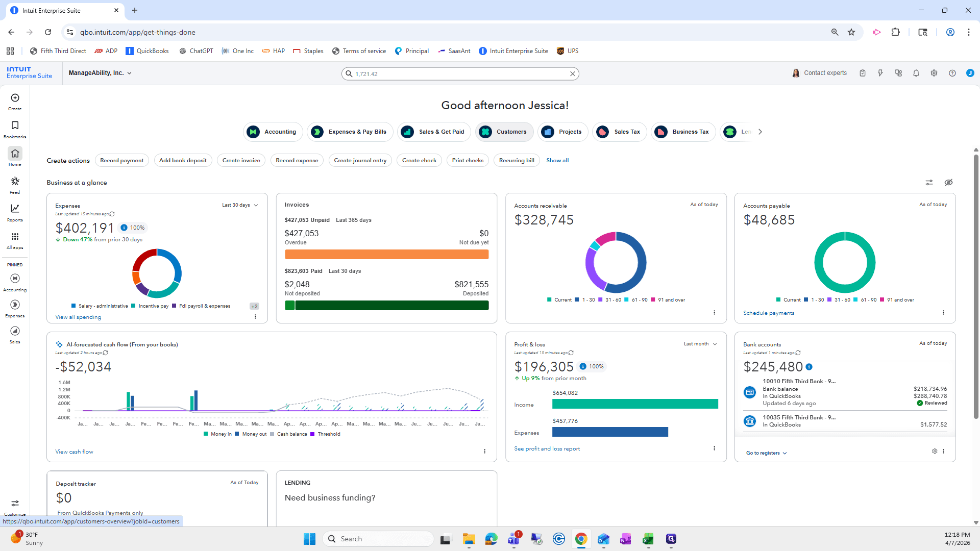Screen dimensions: 980x551
Task: Open Bookmarks in the left sidebar
Action: 15,130
